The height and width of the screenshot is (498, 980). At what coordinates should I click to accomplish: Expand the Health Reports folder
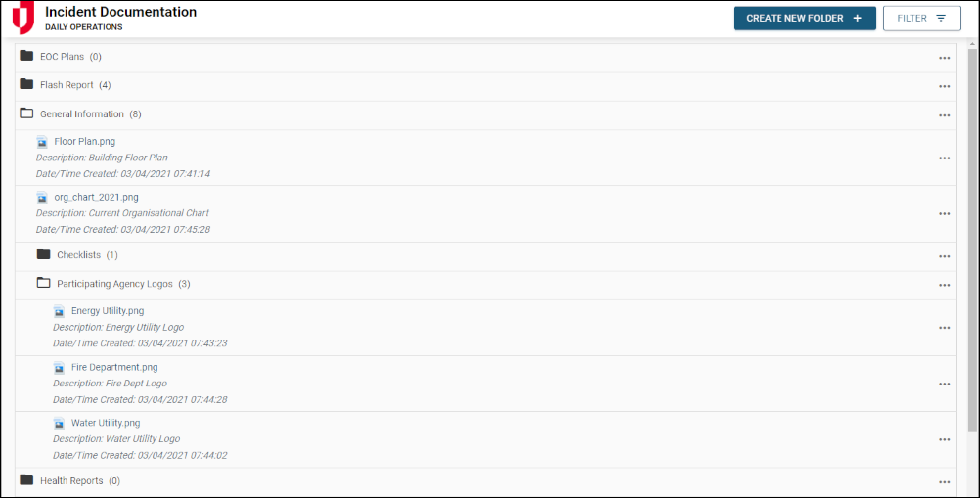26,480
